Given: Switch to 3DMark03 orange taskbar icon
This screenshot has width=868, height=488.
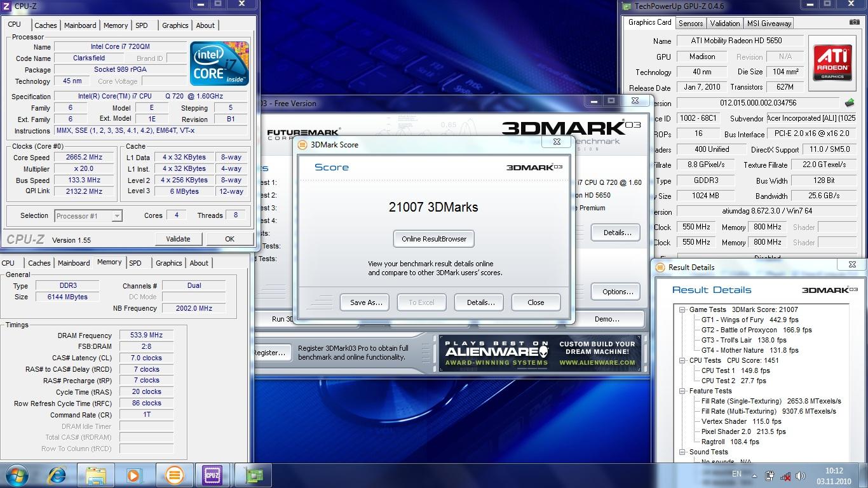Looking at the screenshot, I should coord(175,475).
